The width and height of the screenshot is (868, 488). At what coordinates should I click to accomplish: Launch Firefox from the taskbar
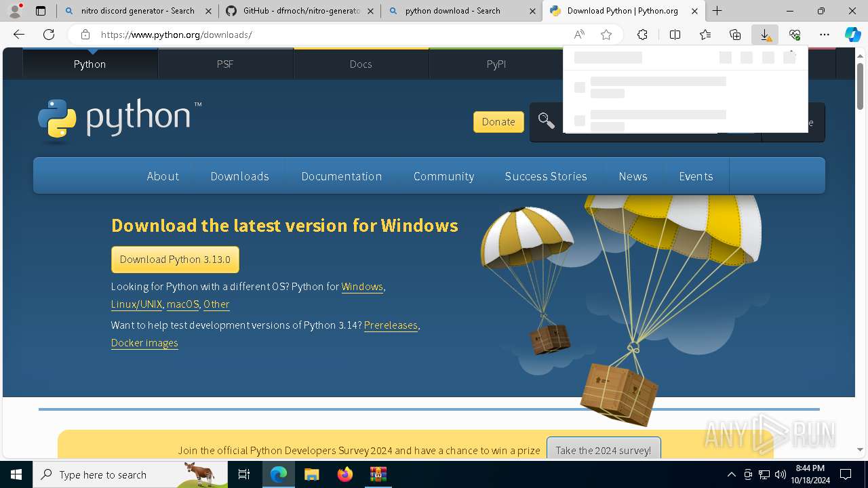344,474
